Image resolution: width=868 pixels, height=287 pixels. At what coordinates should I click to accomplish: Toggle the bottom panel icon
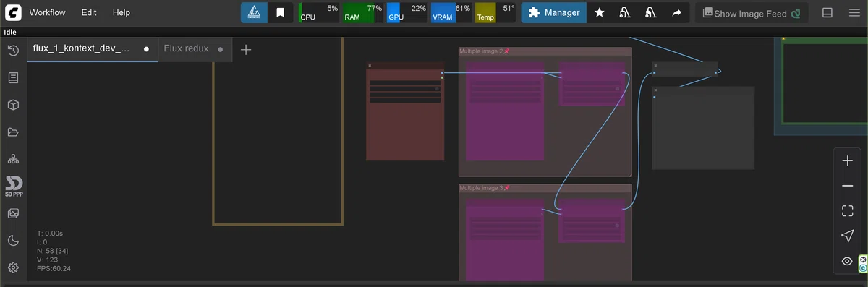click(827, 12)
